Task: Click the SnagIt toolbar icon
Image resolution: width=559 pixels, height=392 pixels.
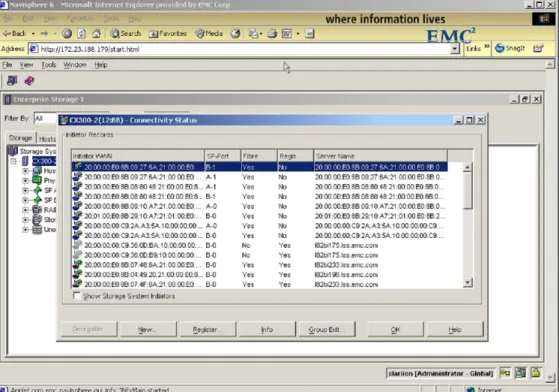Action: tap(511, 48)
